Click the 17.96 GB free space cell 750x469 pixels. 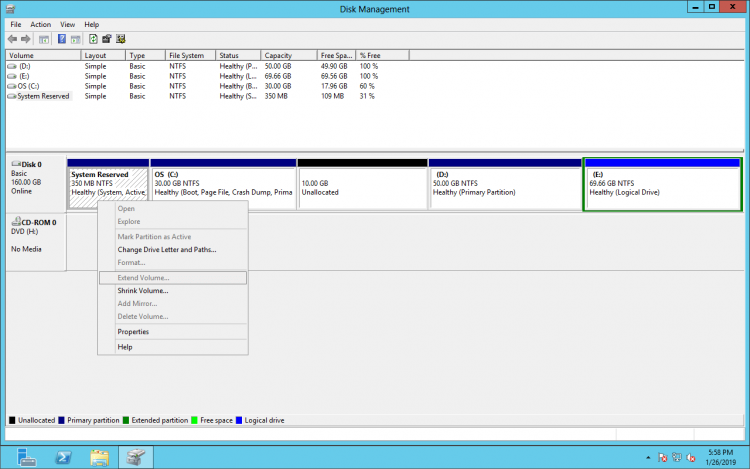334,87
